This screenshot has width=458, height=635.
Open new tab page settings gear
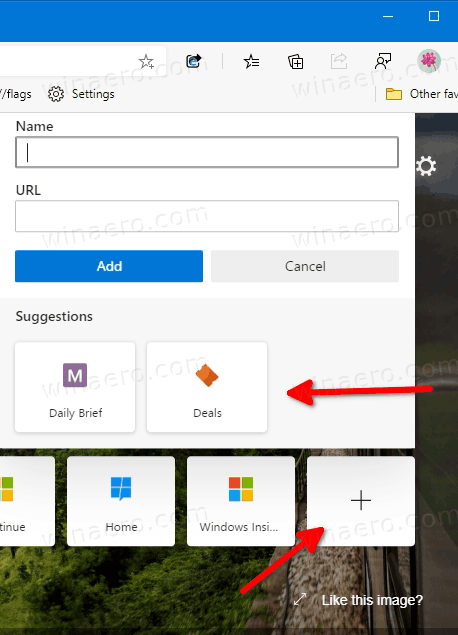[x=426, y=166]
